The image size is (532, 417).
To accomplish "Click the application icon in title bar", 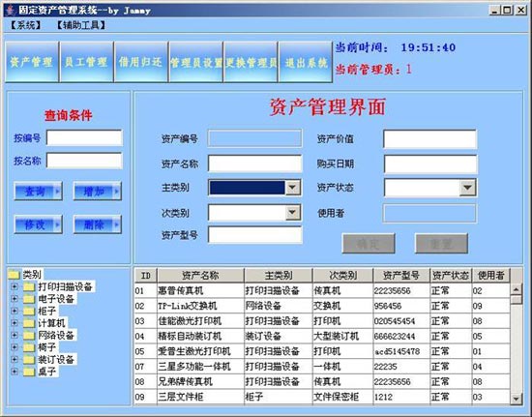I will tap(11, 11).
